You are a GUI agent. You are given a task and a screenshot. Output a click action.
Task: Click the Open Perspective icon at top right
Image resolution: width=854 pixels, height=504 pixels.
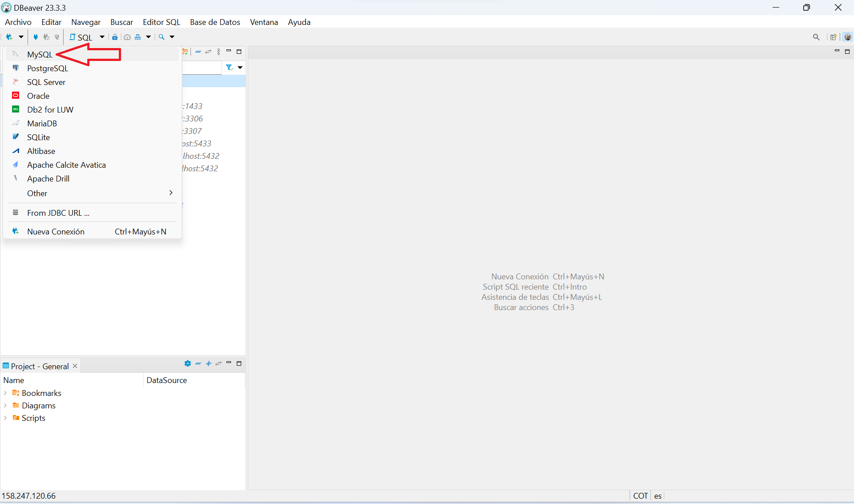833,37
